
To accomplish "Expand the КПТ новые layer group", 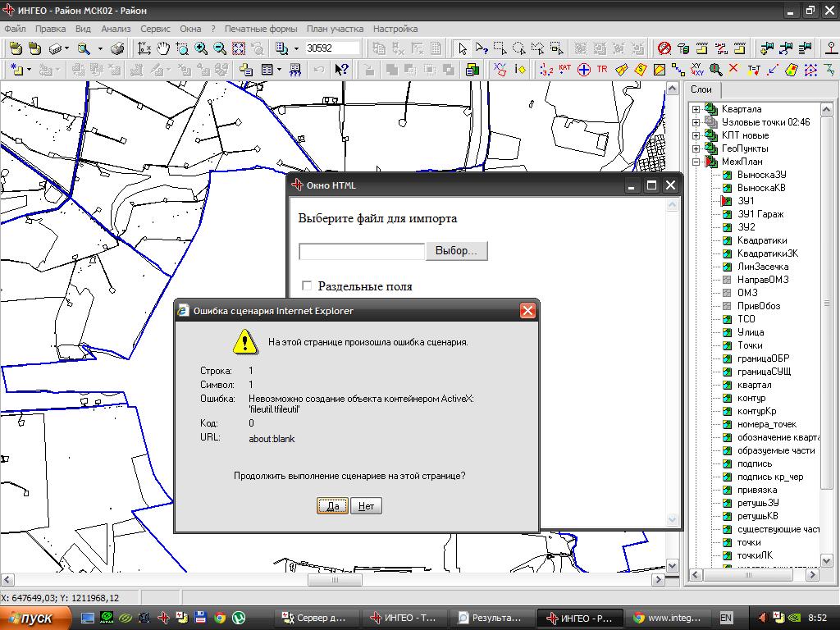I will [x=696, y=135].
